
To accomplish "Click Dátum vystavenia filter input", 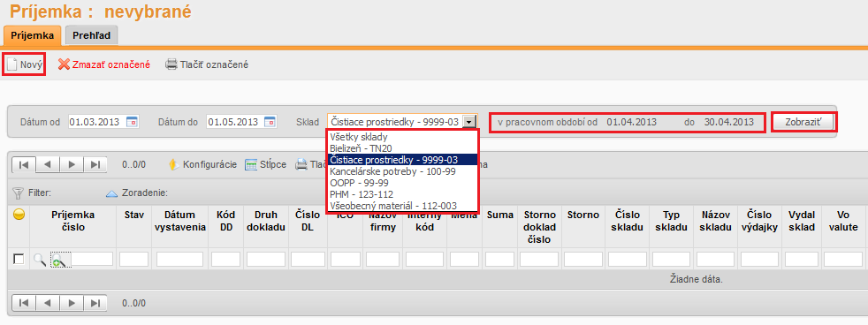I will point(180,260).
